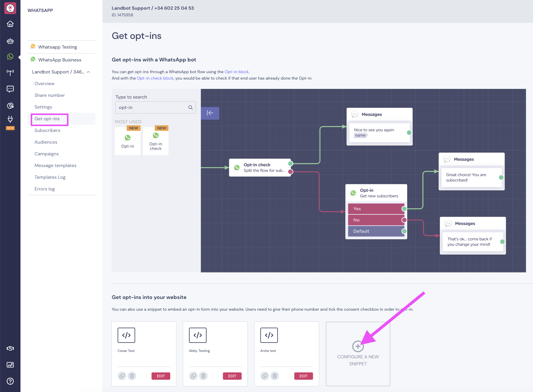The image size is (533, 392).
Task: Open the Home dashboard icon
Action: click(x=10, y=24)
